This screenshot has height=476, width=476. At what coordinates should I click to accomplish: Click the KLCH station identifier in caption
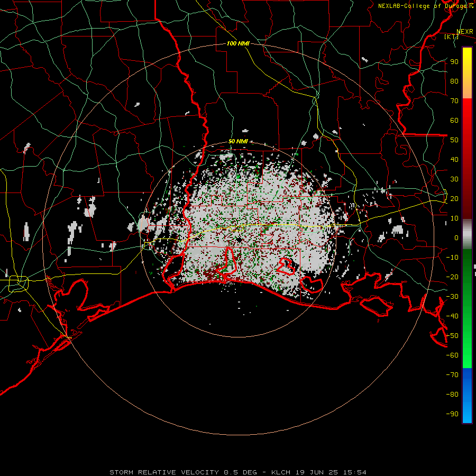point(281,472)
